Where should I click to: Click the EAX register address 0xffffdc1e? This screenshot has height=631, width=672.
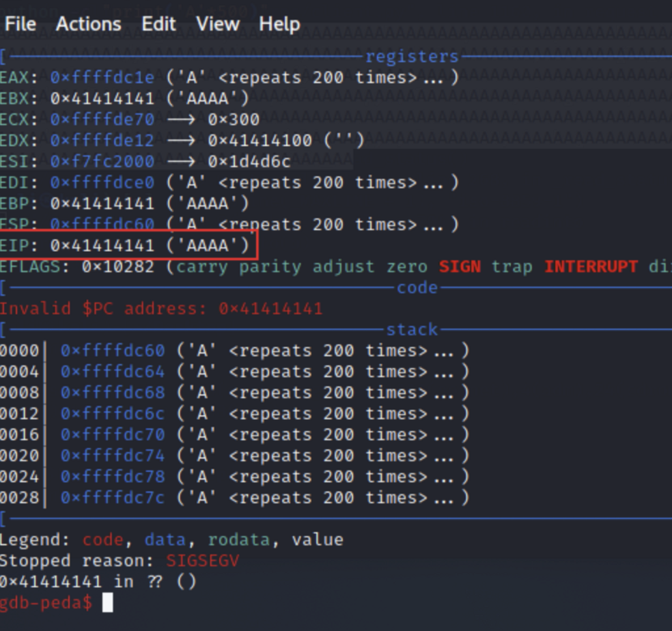tap(102, 77)
